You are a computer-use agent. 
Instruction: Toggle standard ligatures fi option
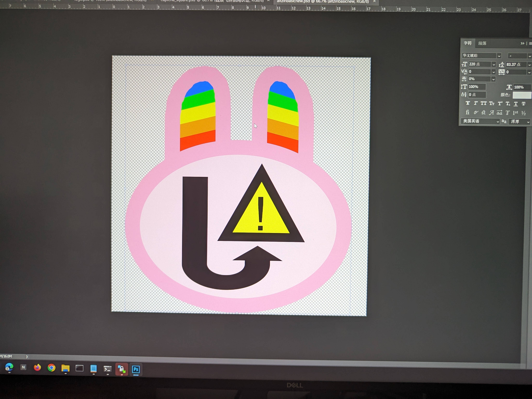coord(467,112)
